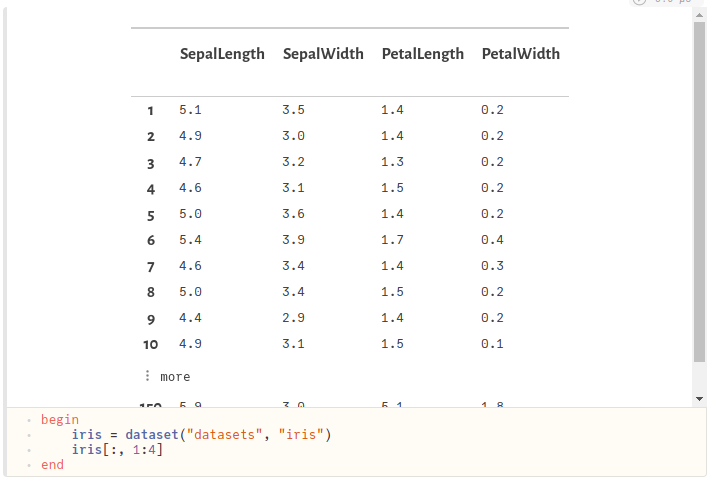Click SepalLength value 5.0 in row 5
The image size is (710, 478).
[x=190, y=214]
